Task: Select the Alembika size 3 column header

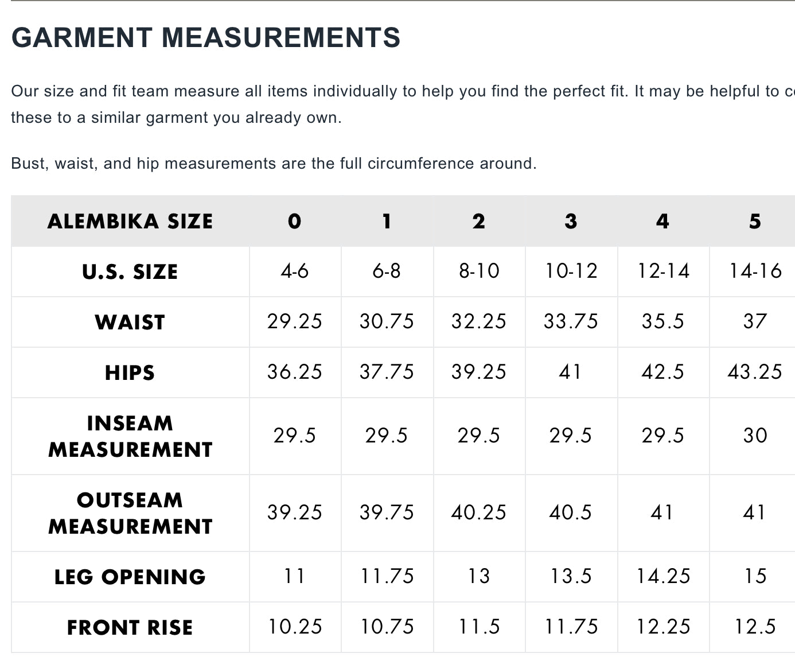Action: coord(571,222)
